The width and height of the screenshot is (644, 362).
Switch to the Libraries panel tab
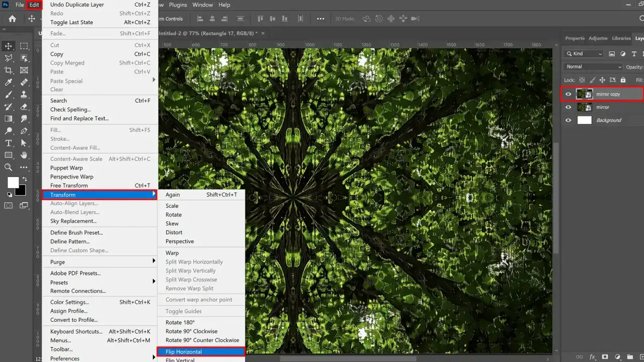pos(621,38)
